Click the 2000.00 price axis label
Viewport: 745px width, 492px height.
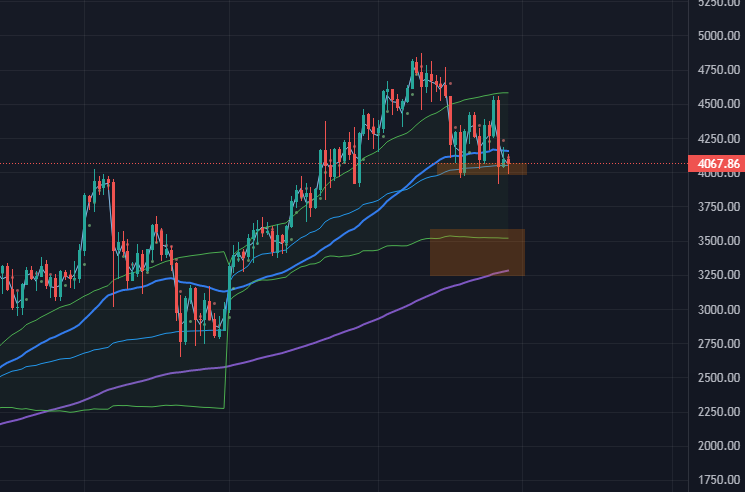pos(719,446)
